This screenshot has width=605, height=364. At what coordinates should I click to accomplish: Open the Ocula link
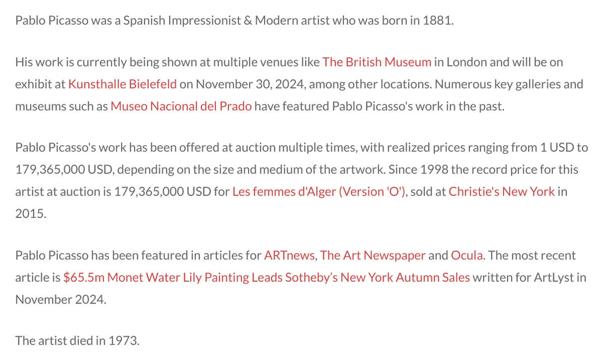pyautogui.click(x=467, y=255)
